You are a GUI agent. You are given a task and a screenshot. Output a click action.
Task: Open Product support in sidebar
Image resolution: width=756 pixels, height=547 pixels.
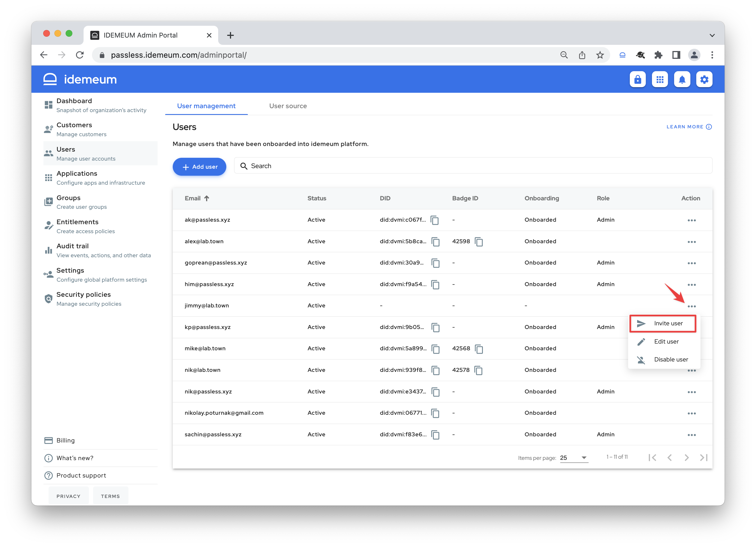coord(100,475)
